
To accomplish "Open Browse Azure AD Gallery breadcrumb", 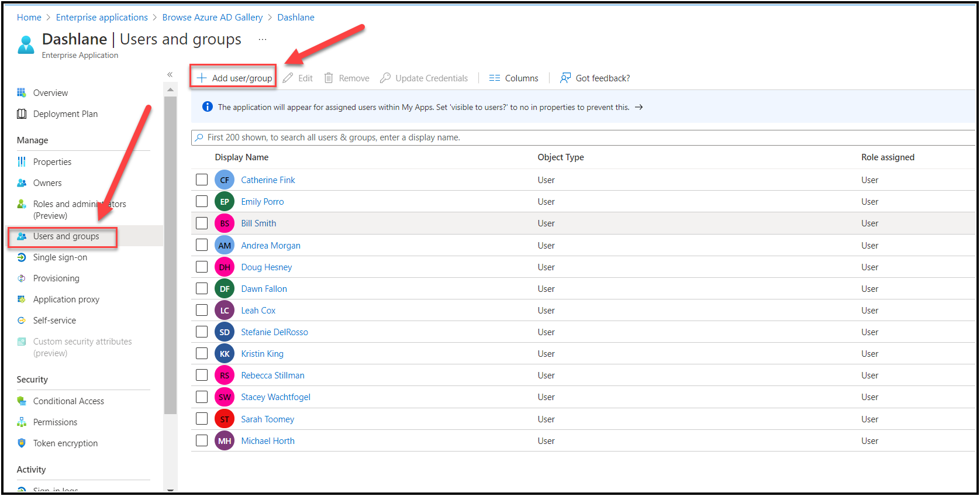I will click(x=212, y=18).
